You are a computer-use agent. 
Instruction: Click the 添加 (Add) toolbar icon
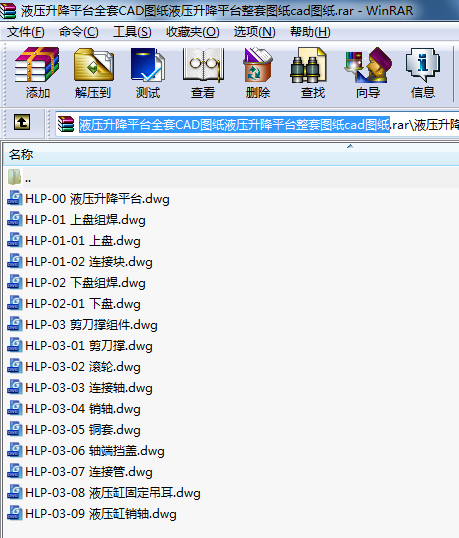pos(37,65)
